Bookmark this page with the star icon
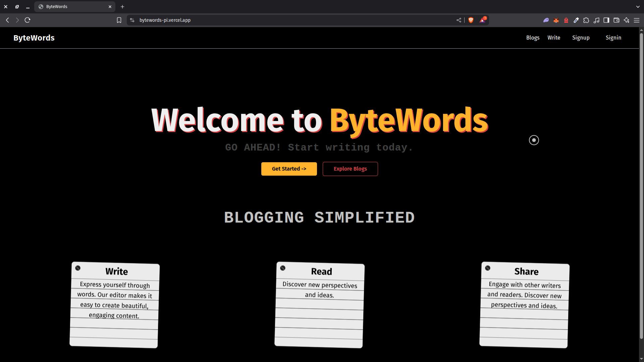644x362 pixels. (x=119, y=20)
